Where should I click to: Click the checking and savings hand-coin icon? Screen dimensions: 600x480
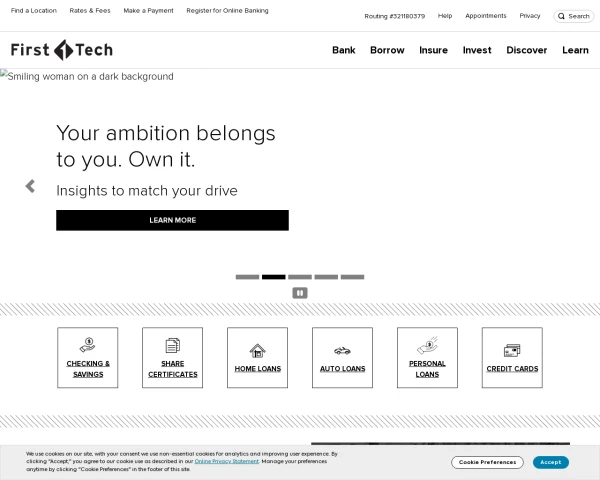pos(88,345)
